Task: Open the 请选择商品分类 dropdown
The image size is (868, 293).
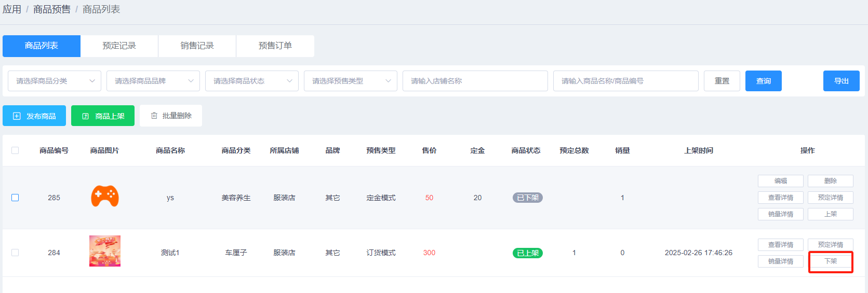Action: click(55, 81)
